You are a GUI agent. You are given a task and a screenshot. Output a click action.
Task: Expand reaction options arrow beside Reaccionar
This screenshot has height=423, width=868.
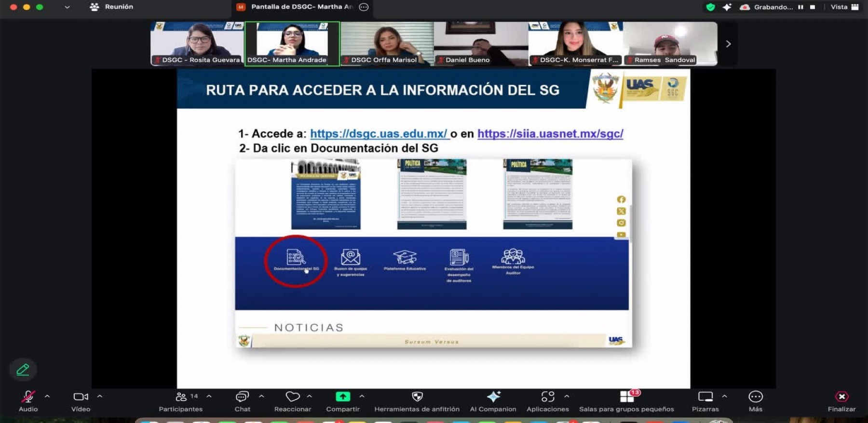pyautogui.click(x=310, y=397)
